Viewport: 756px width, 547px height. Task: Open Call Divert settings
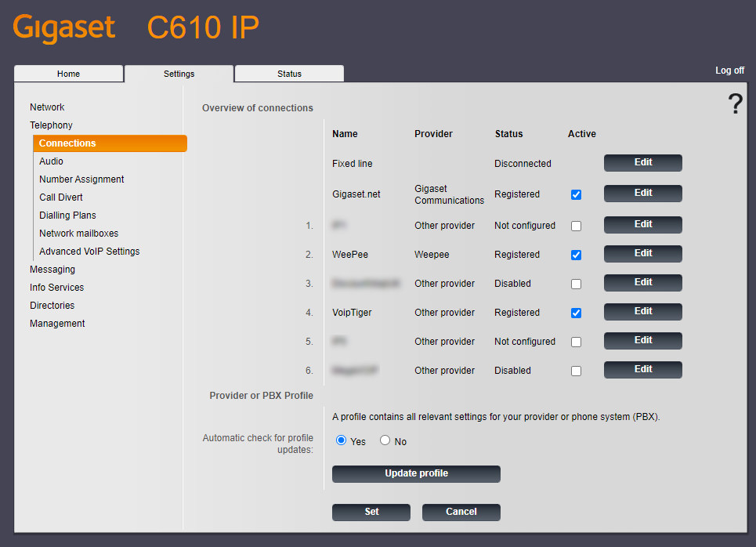61,197
